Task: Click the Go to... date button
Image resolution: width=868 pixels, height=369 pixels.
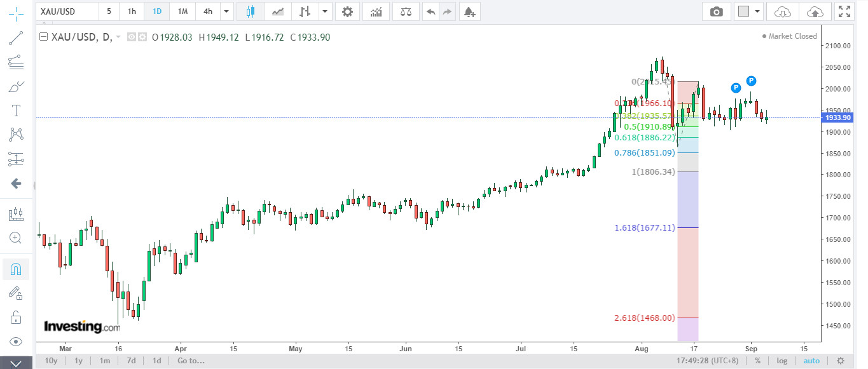Action: 191,361
